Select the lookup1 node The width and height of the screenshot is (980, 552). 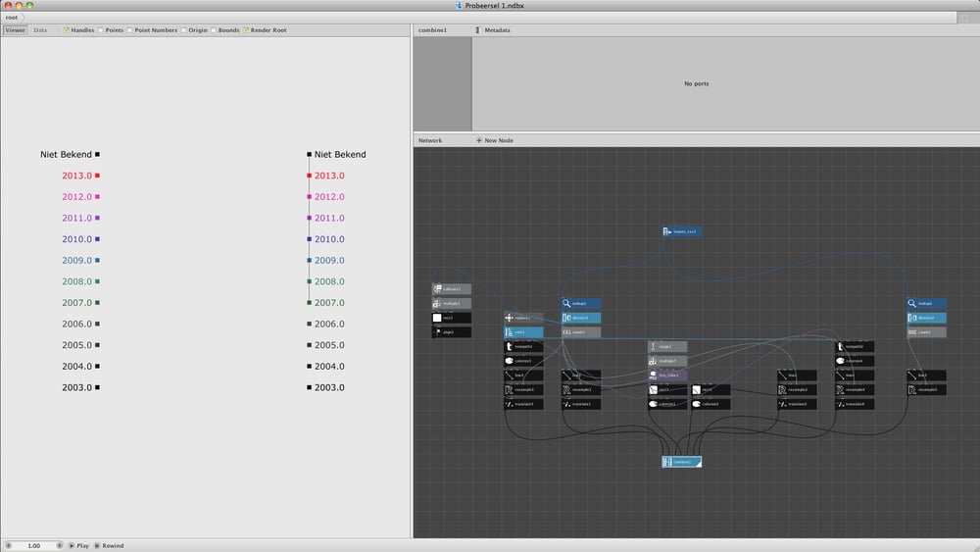(581, 303)
